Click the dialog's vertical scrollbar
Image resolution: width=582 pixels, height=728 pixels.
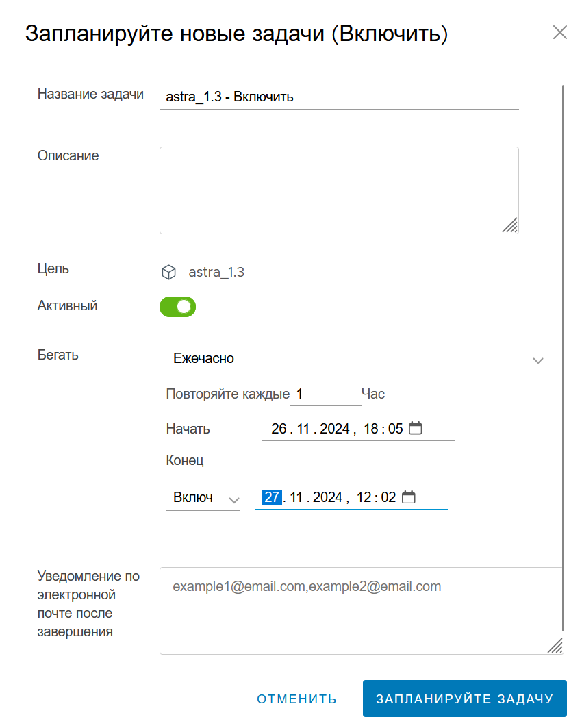pos(563,357)
